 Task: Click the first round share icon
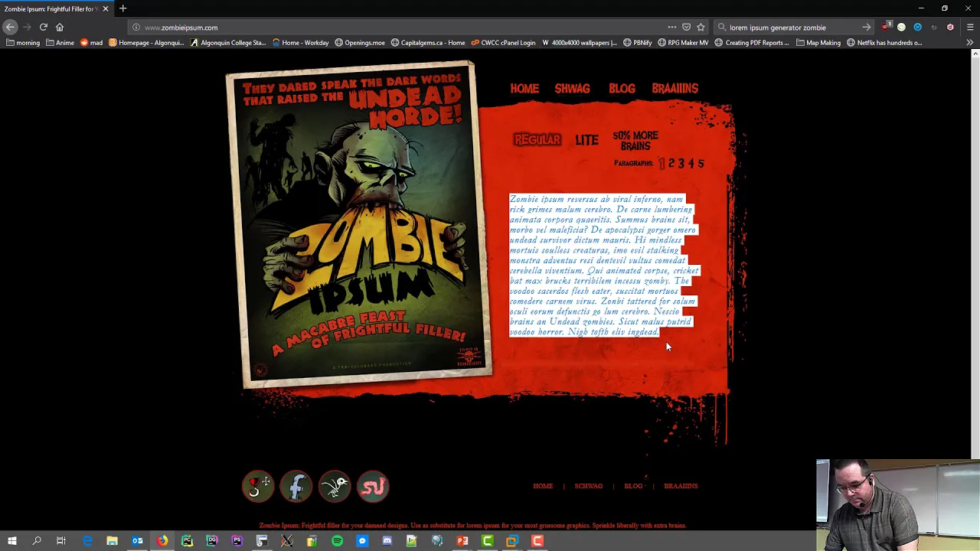[x=258, y=486]
